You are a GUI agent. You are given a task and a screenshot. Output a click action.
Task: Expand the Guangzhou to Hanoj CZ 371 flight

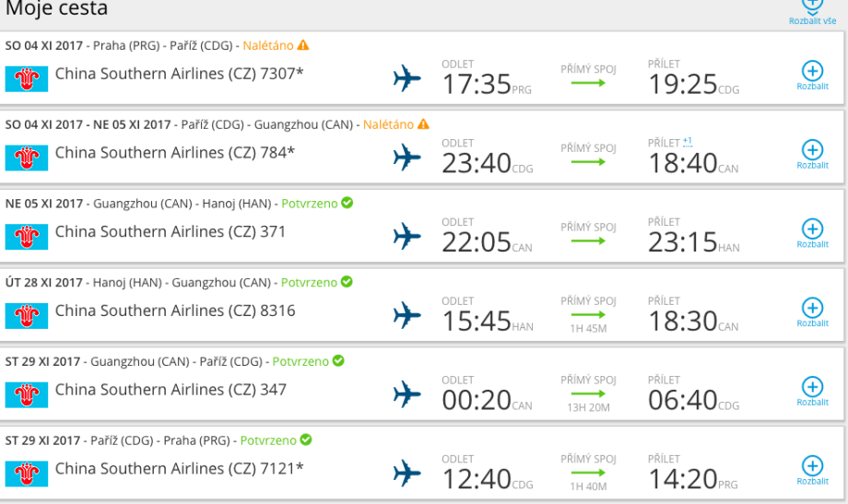point(812,232)
